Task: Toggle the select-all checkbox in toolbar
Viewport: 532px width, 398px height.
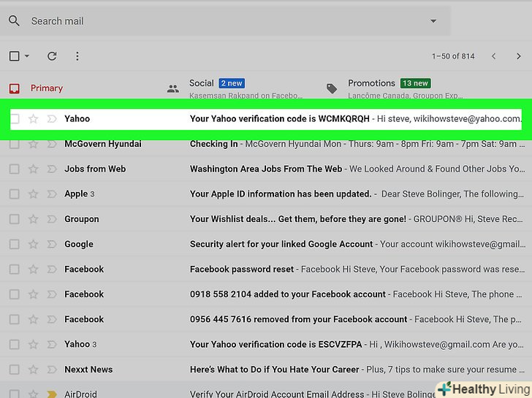Action: point(14,56)
